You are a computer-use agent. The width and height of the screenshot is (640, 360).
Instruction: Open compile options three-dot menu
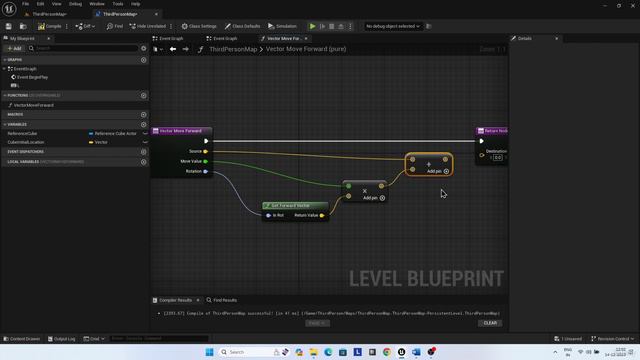(67, 26)
